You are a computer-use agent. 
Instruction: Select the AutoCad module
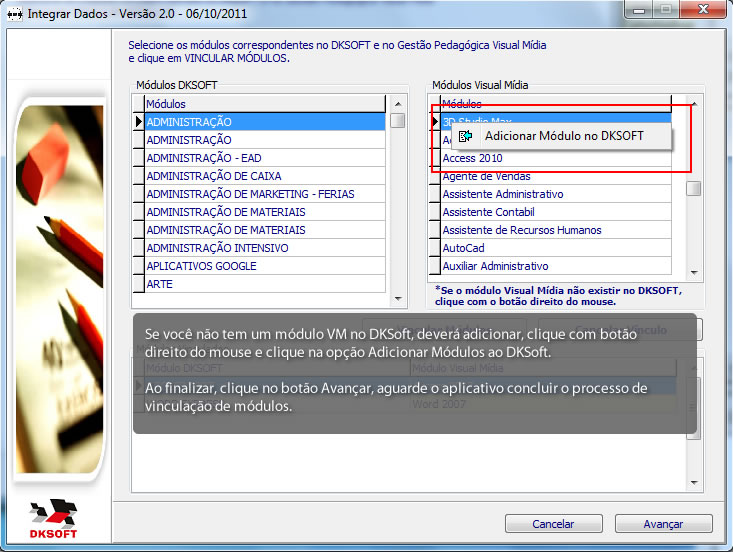(x=556, y=248)
